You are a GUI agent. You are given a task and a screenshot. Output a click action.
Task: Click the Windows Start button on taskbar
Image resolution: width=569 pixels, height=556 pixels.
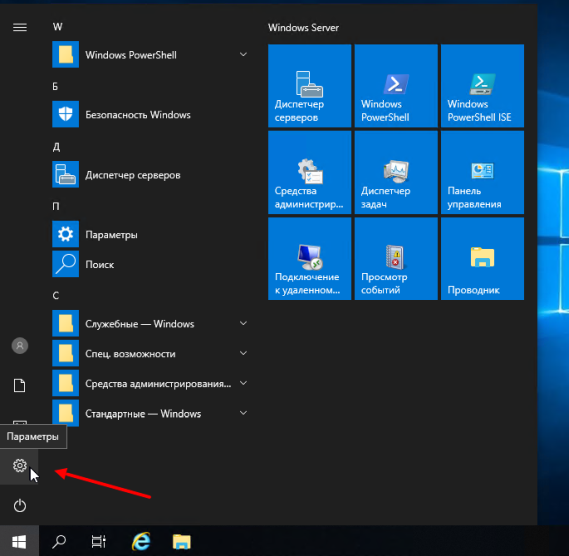[19, 542]
